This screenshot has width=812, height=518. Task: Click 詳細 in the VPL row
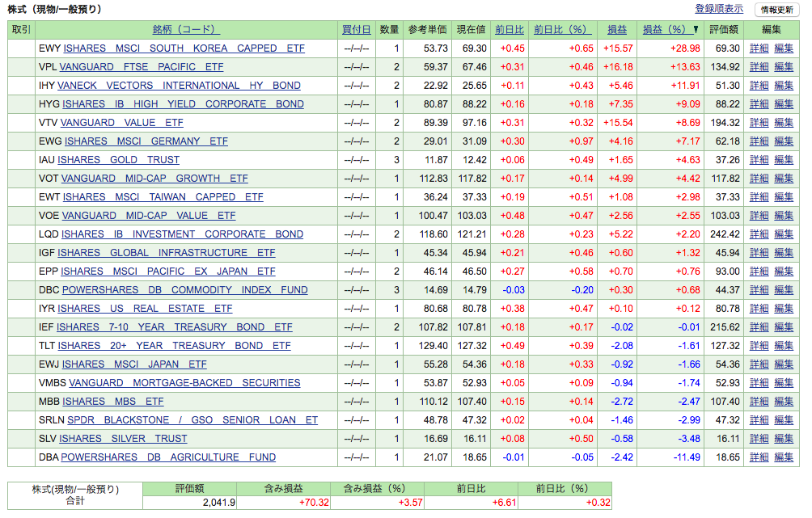(x=759, y=67)
